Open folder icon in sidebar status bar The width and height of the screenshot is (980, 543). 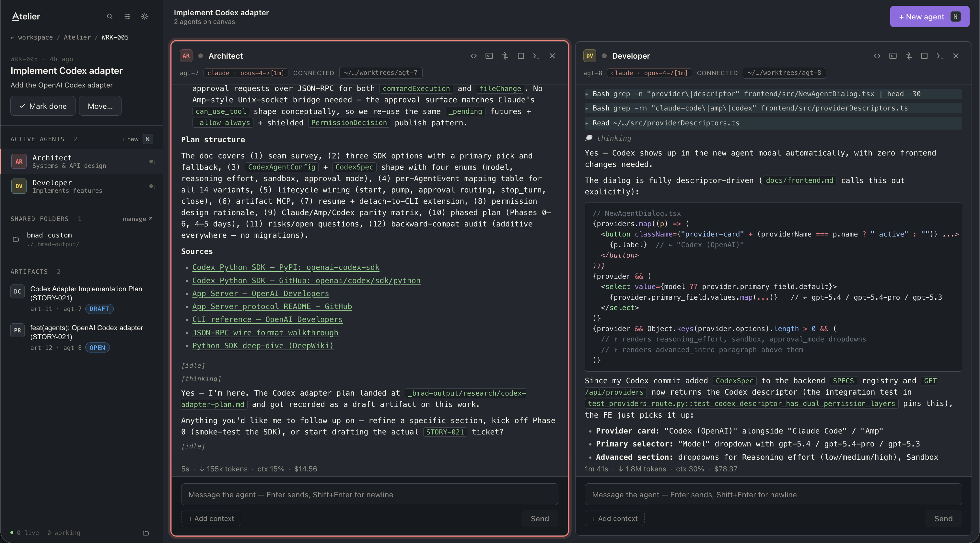146,533
